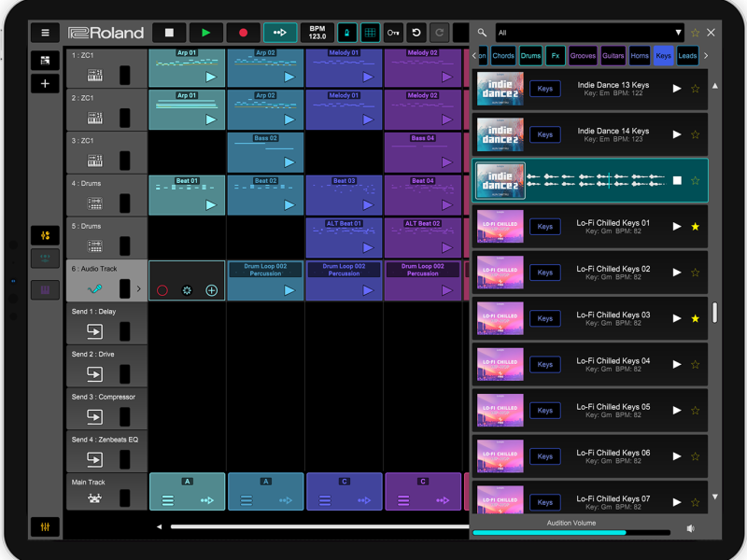Open the Send 1 Delay routing icon

pos(95,331)
